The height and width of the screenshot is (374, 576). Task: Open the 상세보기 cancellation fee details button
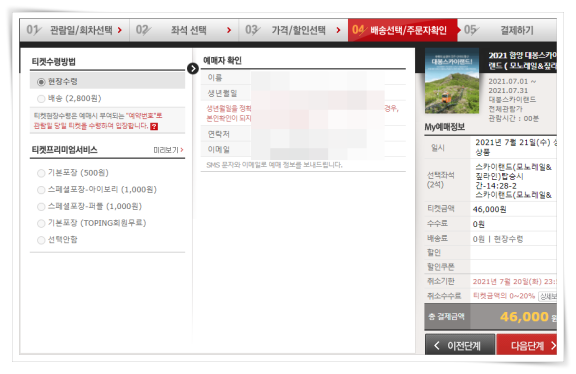547,296
